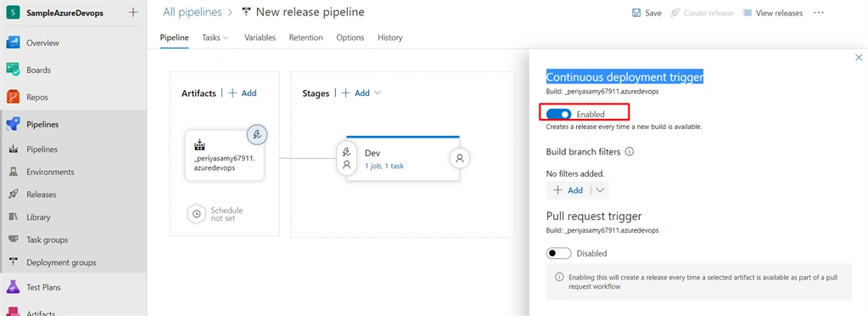The width and height of the screenshot is (868, 316).
Task: Click the Create release rocket icon
Action: [x=675, y=13]
